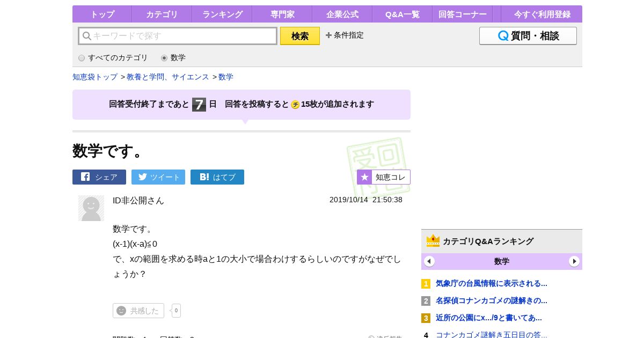Show previous ranking category with left arrow
Viewport: 644px width, 338px height.
click(x=429, y=261)
